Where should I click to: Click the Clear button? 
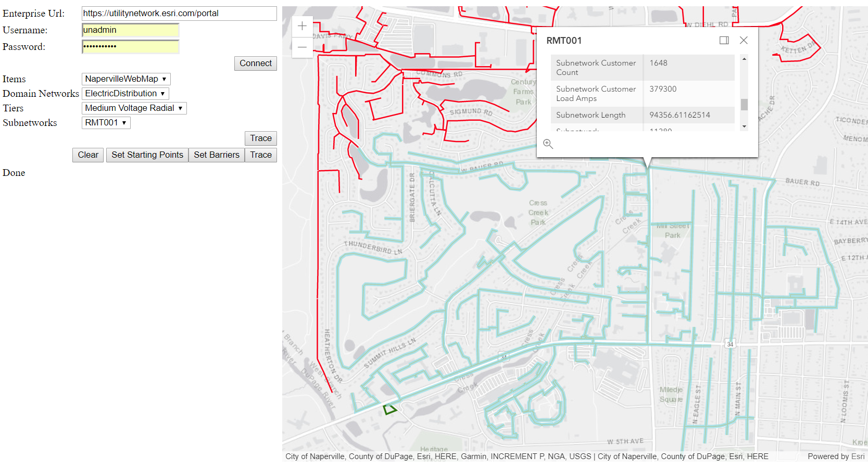pyautogui.click(x=88, y=155)
